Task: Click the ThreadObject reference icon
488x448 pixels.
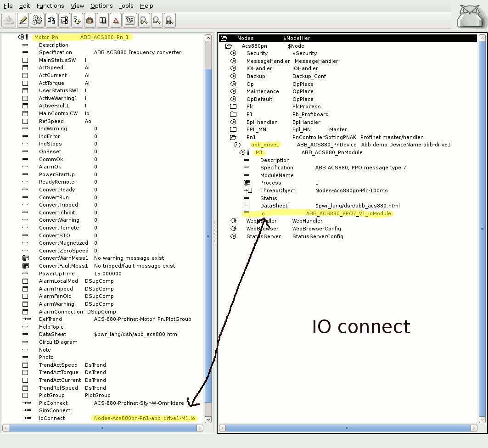Action: pyautogui.click(x=248, y=190)
